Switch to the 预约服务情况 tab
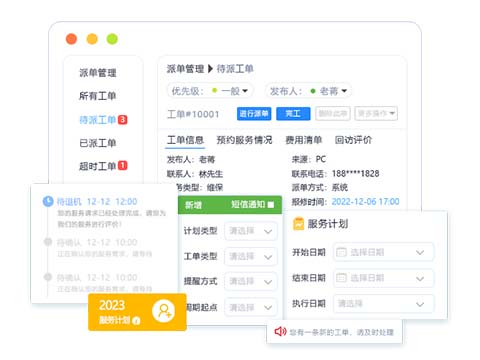The image size is (480, 360). pos(244,140)
